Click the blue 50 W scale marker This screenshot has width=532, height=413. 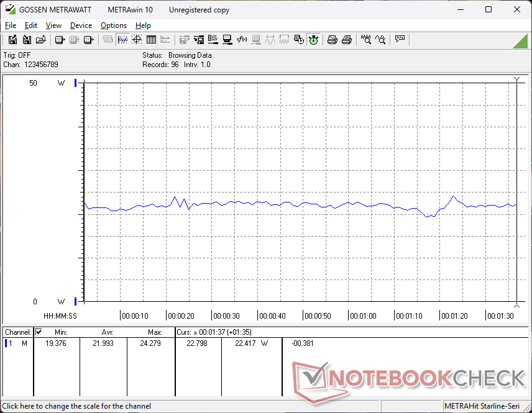tap(75, 83)
